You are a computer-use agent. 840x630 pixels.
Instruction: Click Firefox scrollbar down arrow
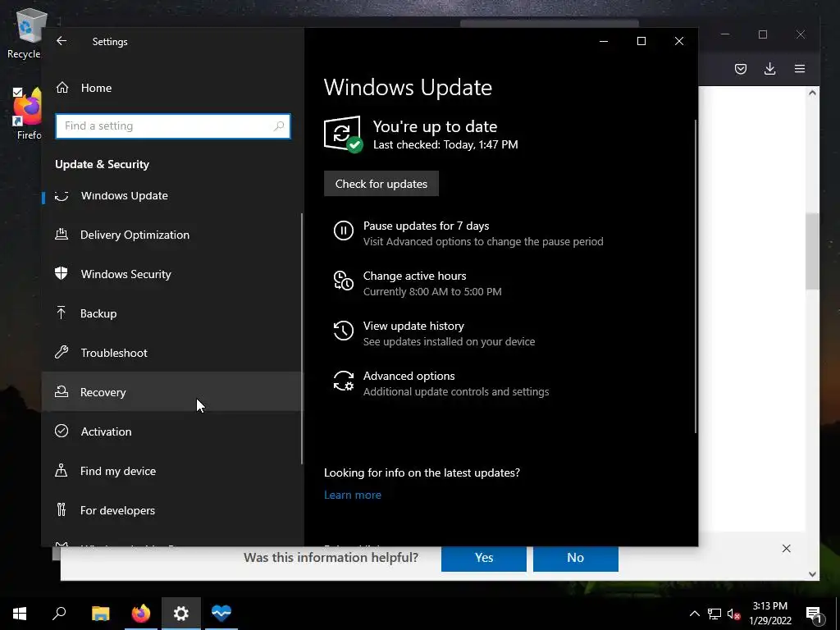(812, 573)
